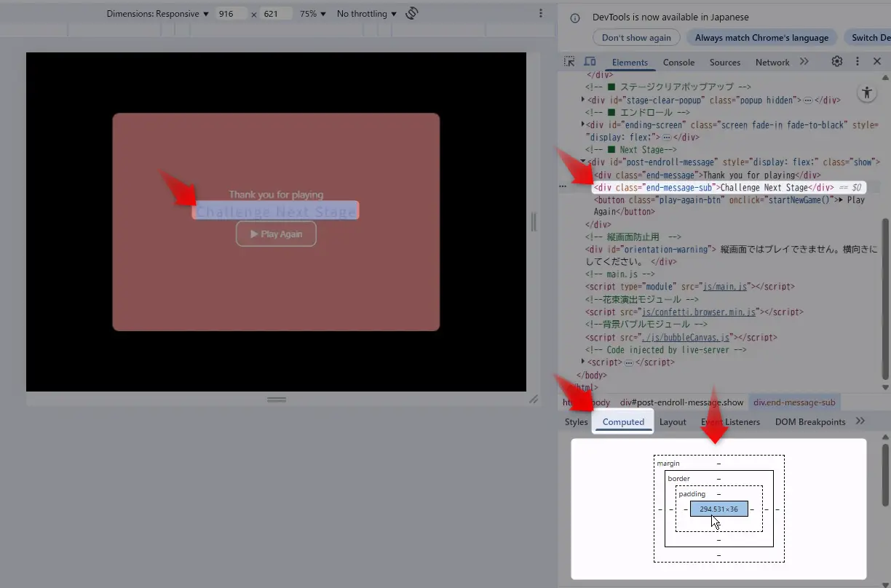Image resolution: width=891 pixels, height=588 pixels.
Task: Close the DevTools panel
Action: (877, 62)
